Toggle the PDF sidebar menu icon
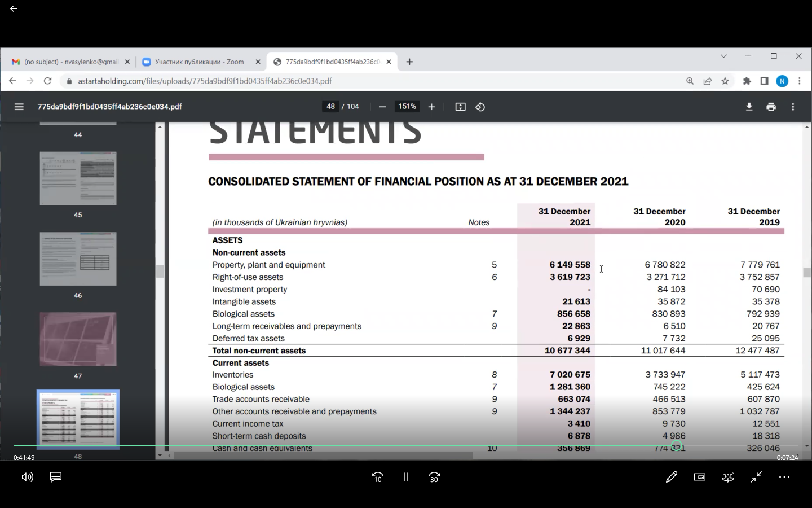 pyautogui.click(x=19, y=107)
